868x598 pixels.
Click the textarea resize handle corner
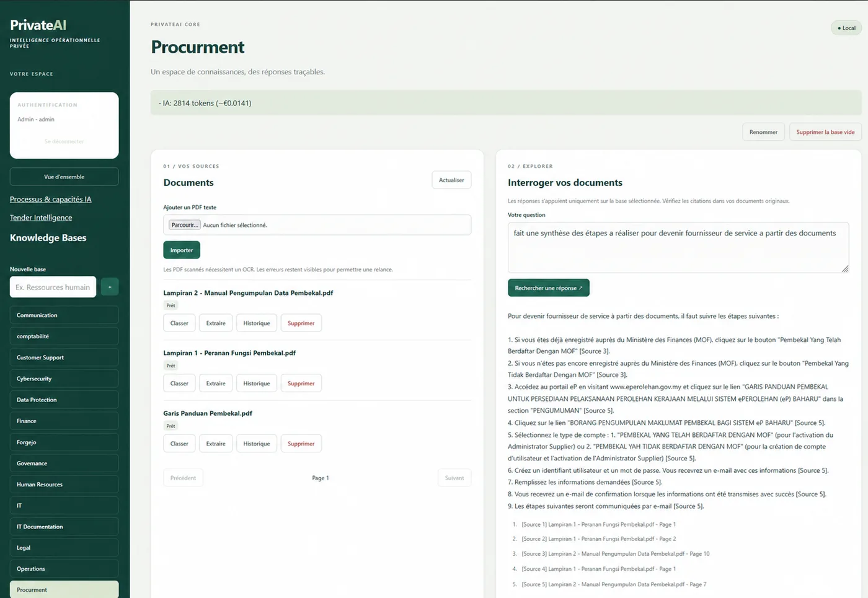[x=844, y=268]
